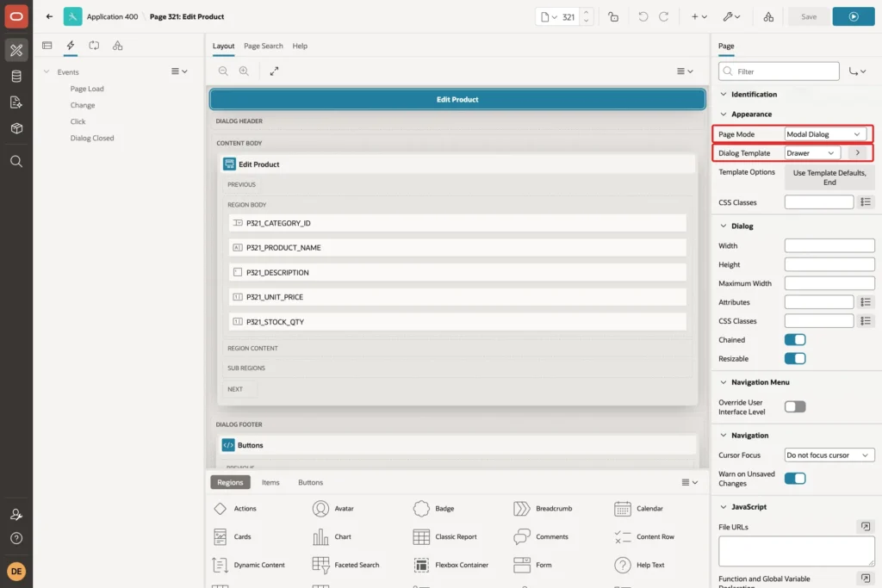Go back using the left arrow
882x588 pixels.
(49, 16)
